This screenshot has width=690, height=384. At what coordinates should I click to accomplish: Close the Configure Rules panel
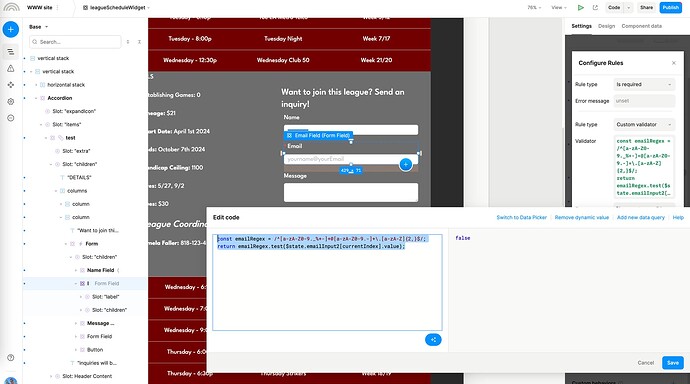(674, 63)
